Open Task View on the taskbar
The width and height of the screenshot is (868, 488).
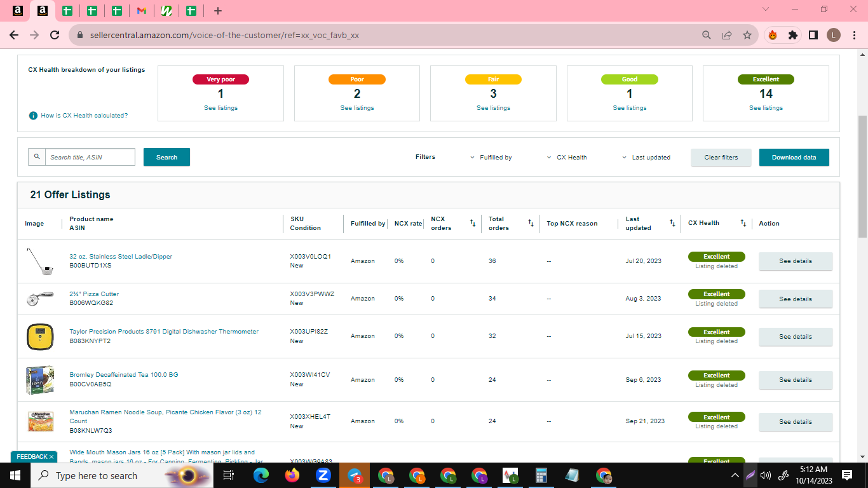pos(229,475)
